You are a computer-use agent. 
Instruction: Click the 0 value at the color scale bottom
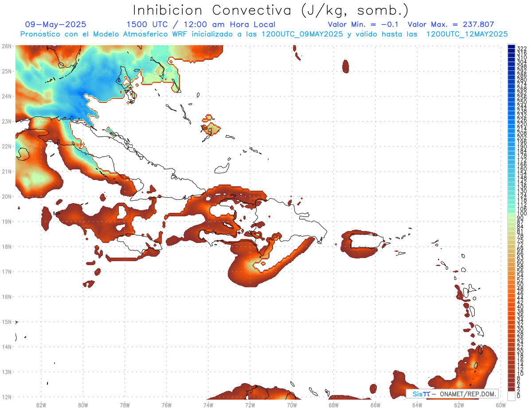click(519, 396)
